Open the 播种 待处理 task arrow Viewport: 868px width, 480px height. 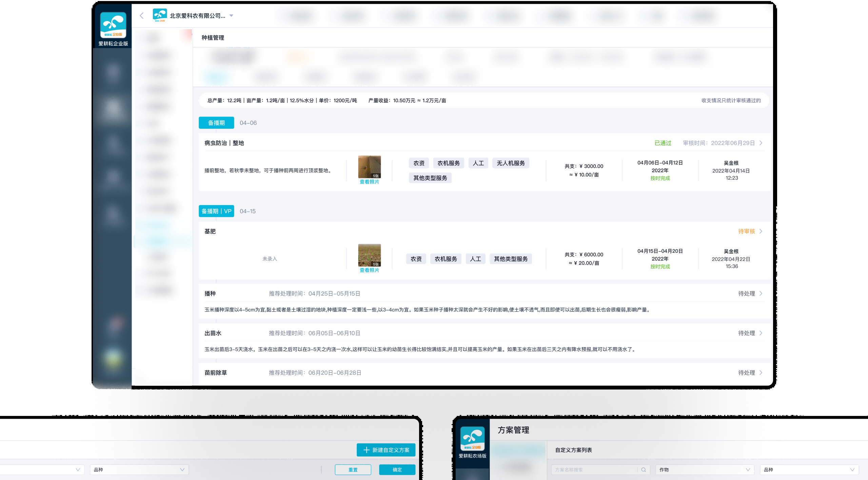[x=761, y=294]
